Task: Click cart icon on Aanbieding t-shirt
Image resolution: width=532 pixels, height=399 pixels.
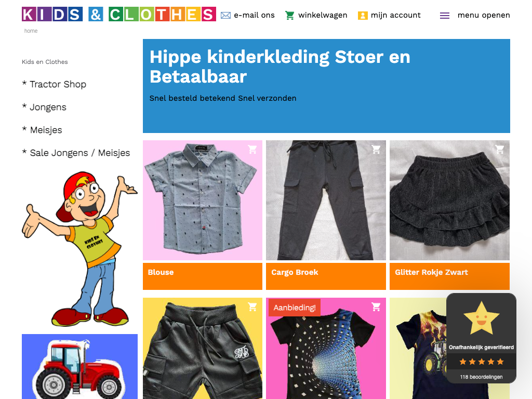Action: click(376, 307)
